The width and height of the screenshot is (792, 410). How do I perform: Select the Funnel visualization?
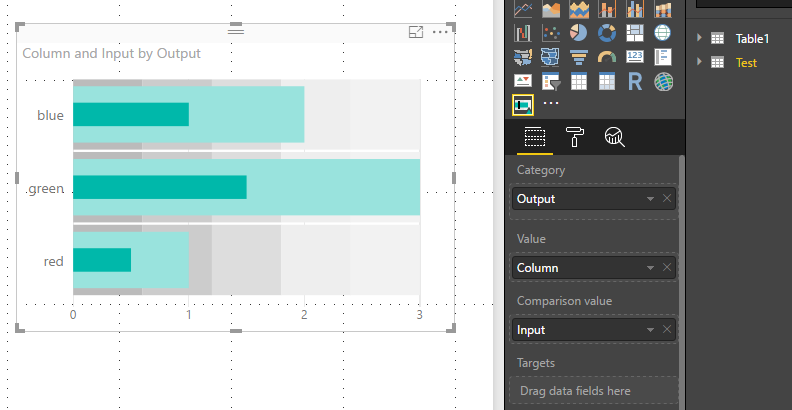(x=579, y=57)
